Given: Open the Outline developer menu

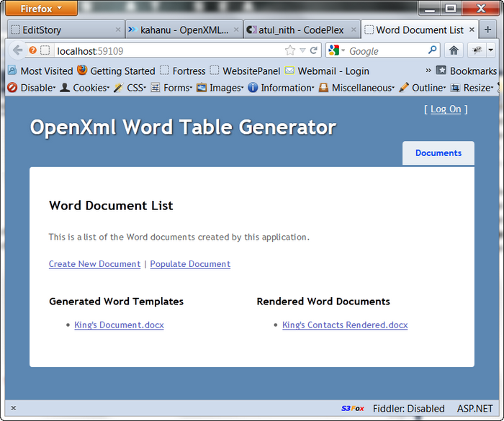Looking at the screenshot, I should [423, 87].
